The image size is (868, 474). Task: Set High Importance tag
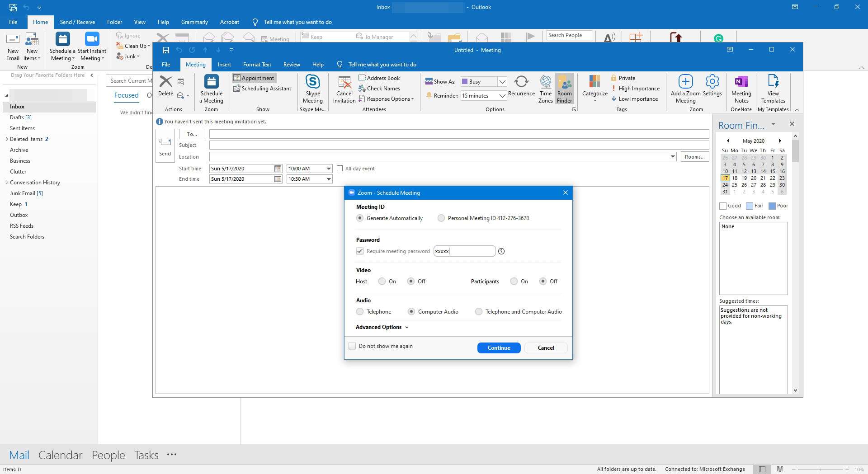pyautogui.click(x=635, y=88)
